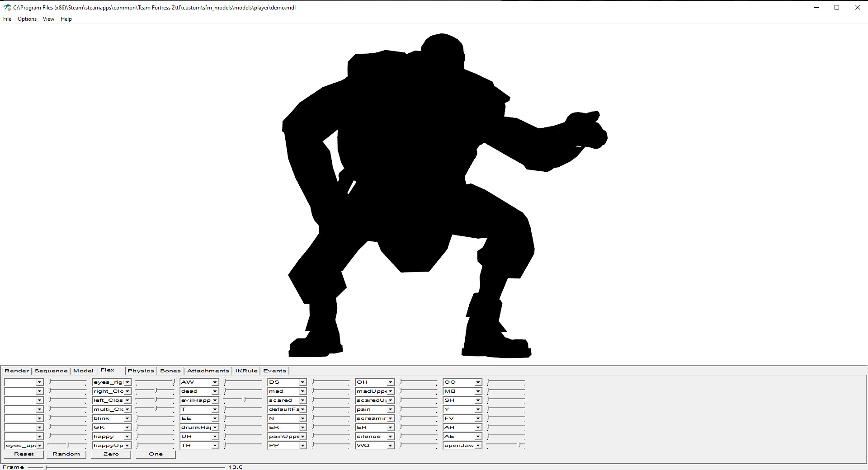This screenshot has height=470, width=868.
Task: Switch to the Attachments tab
Action: 208,371
